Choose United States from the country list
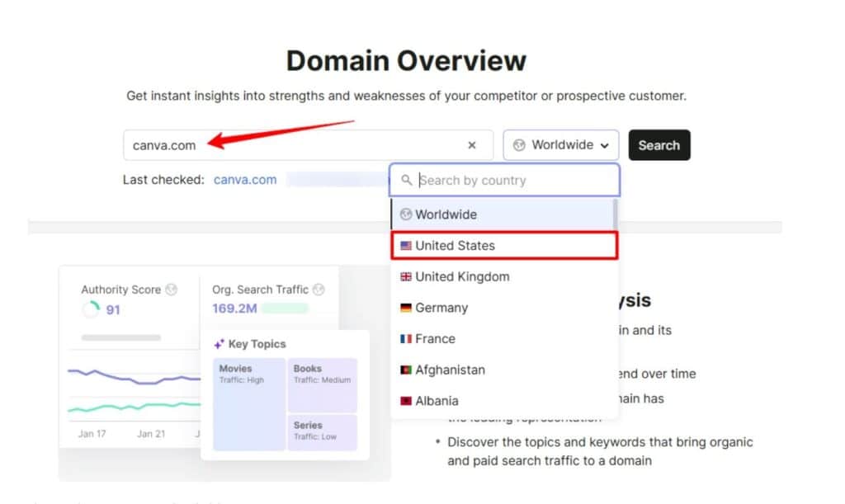This screenshot has height=504, width=845. 504,246
